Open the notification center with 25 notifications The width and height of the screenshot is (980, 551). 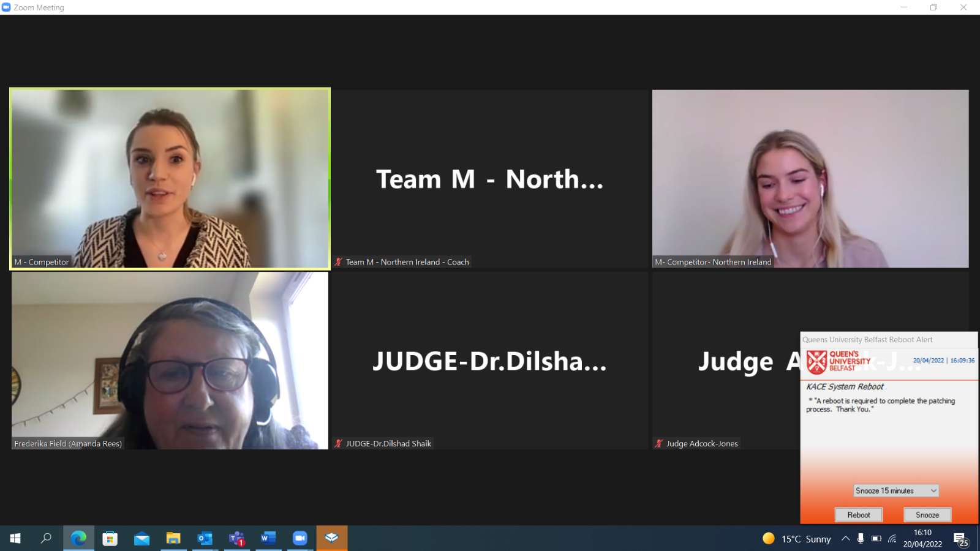[x=960, y=539]
